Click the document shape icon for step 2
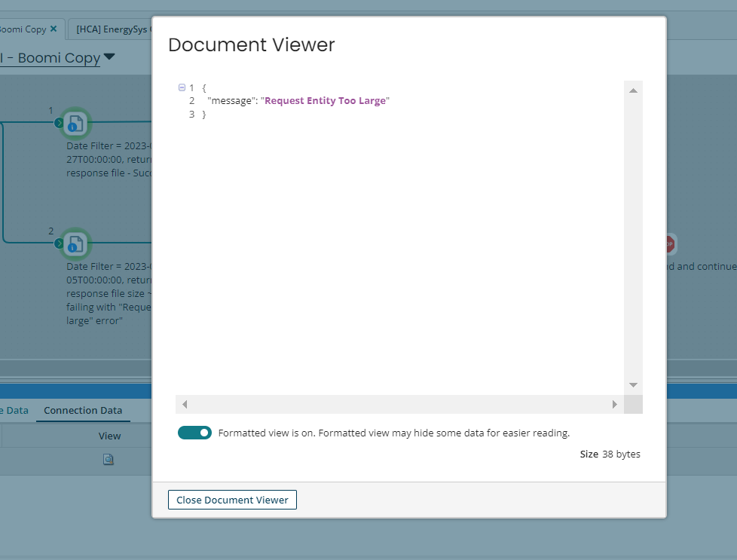Image resolution: width=737 pixels, height=560 pixels. pos(75,243)
